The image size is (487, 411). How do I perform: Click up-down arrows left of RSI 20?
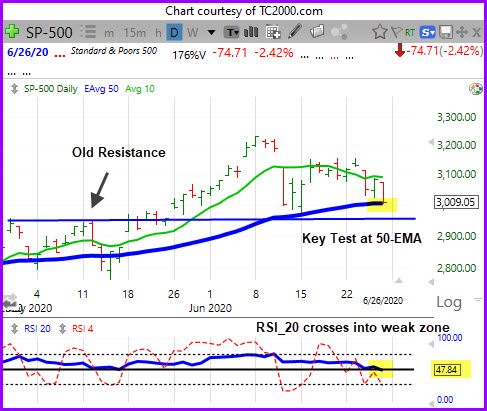tap(14, 329)
